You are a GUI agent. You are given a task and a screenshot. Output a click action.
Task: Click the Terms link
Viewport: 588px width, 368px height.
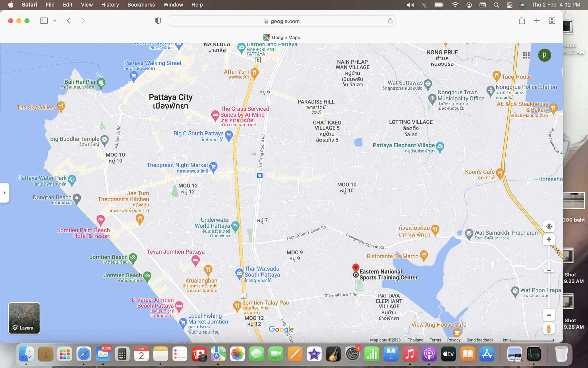coord(435,340)
